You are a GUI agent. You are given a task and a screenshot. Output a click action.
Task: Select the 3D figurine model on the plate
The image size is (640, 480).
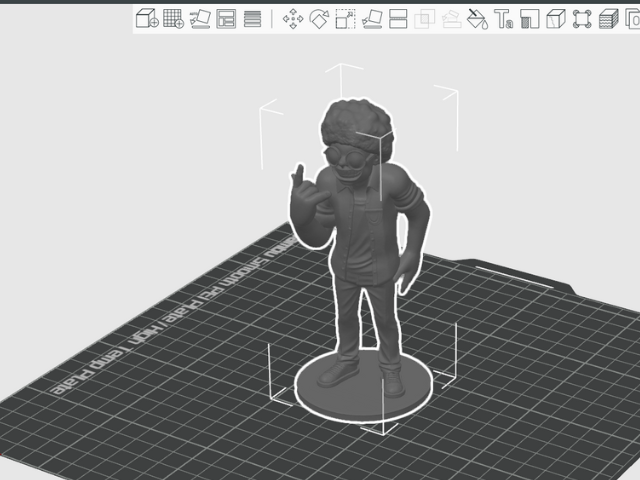360,230
